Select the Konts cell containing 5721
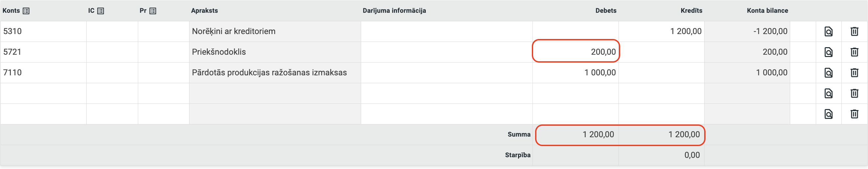Screen dimensions: 868x169 pyautogui.click(x=43, y=52)
